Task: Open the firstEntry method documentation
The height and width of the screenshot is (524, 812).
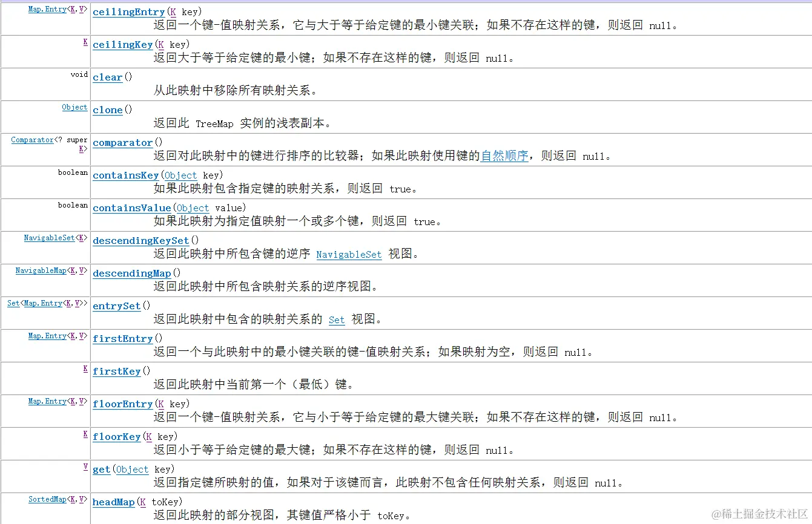Action: pos(123,338)
